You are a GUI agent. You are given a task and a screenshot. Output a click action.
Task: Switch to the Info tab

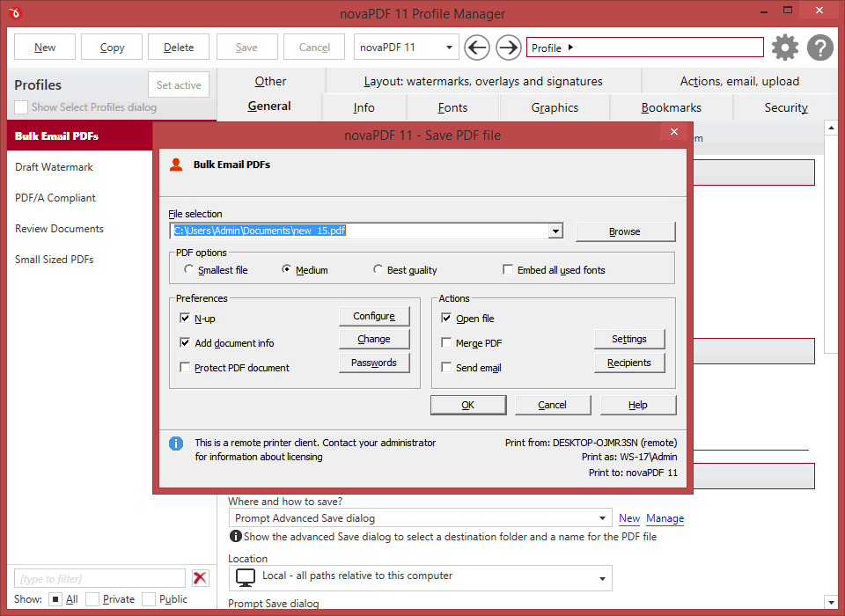pyautogui.click(x=364, y=107)
